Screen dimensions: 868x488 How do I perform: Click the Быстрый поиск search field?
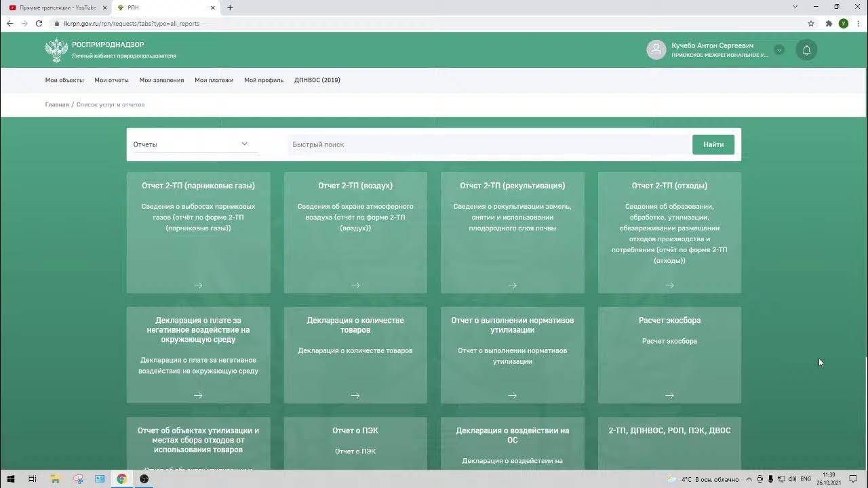(x=488, y=144)
